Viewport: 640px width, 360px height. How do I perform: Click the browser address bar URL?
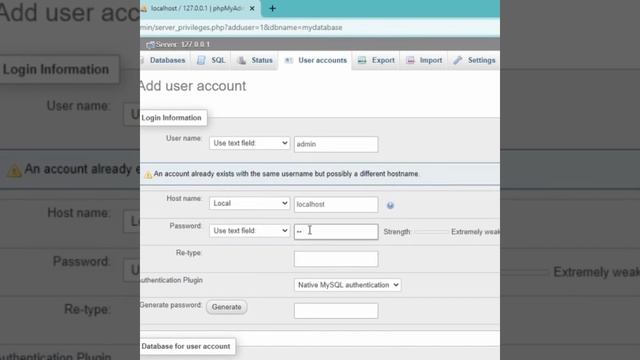pyautogui.click(x=241, y=28)
